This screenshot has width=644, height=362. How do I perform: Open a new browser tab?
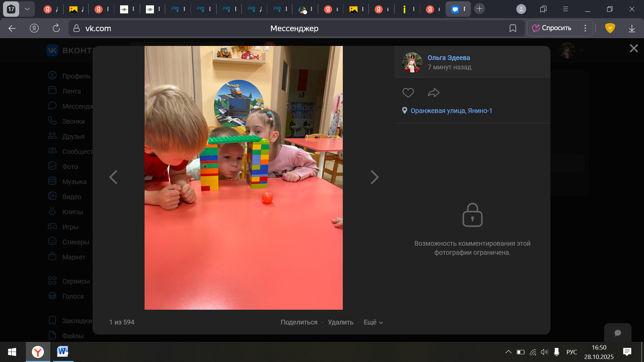(x=479, y=9)
